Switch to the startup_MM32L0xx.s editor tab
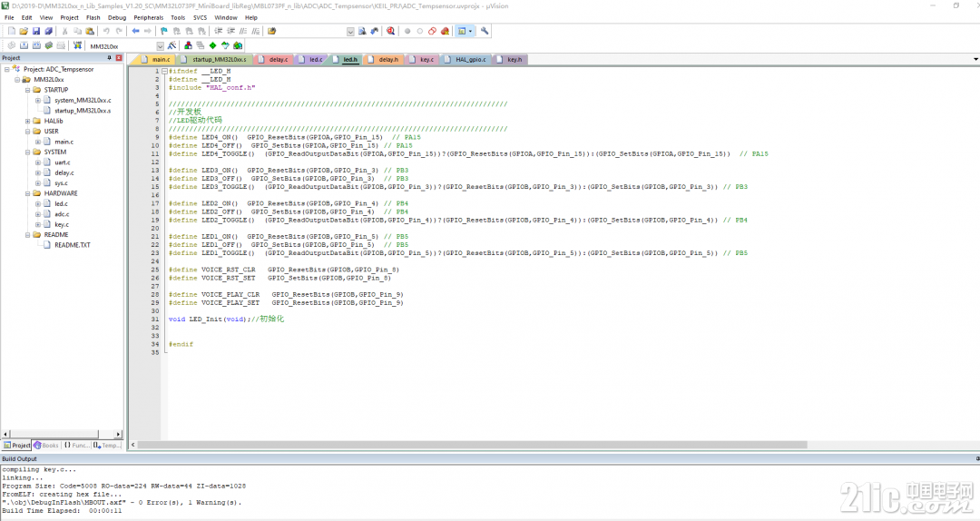980x521 pixels. pos(213,59)
